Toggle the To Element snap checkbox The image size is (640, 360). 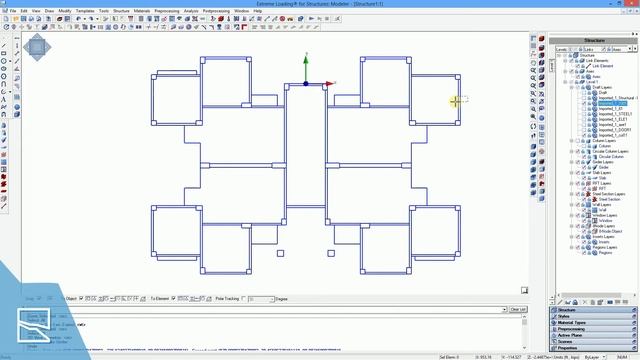(173, 299)
